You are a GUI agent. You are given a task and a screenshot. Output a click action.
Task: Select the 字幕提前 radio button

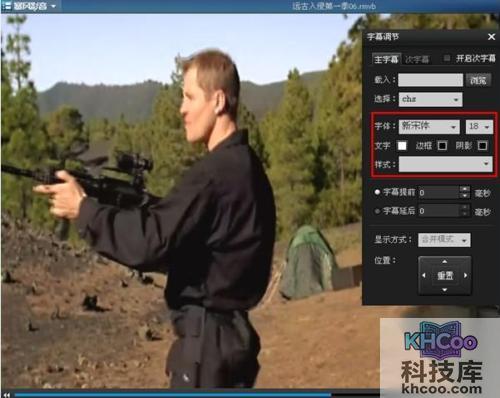click(377, 192)
